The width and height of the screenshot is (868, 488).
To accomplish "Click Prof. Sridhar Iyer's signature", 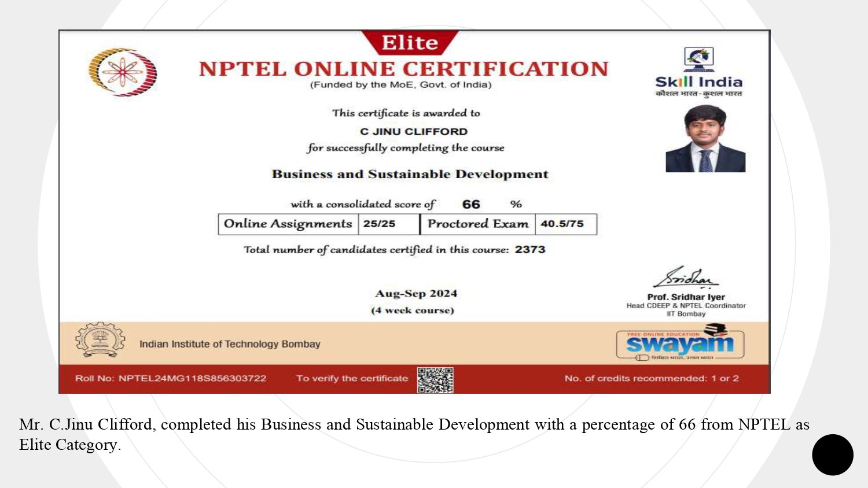I will [x=686, y=278].
